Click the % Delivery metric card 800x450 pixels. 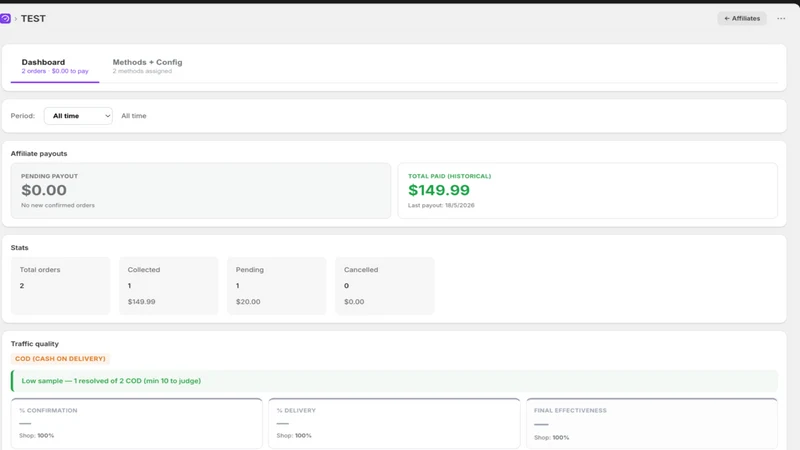click(x=394, y=423)
